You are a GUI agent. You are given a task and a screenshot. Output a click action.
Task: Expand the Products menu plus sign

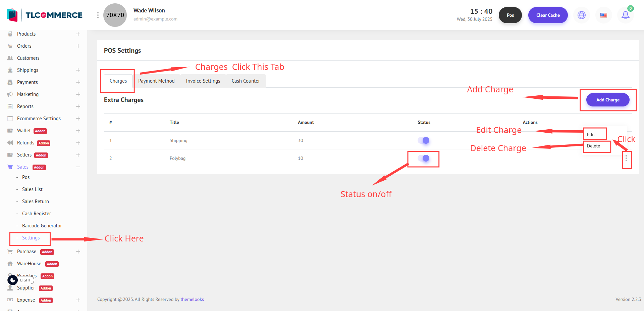pos(78,34)
